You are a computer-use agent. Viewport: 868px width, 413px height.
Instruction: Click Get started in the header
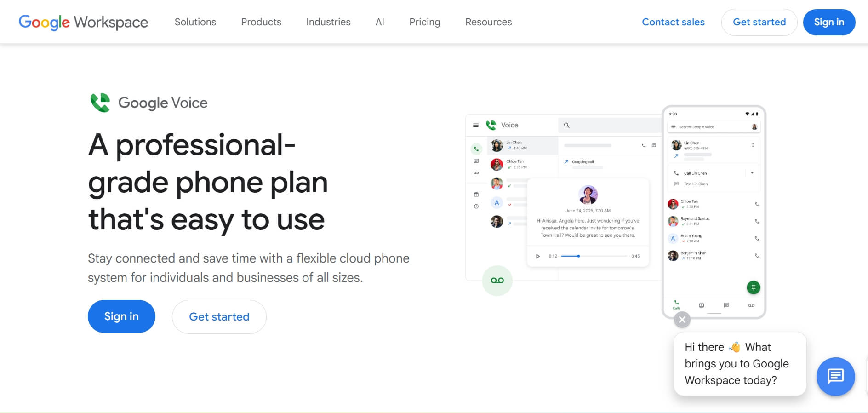[759, 22]
